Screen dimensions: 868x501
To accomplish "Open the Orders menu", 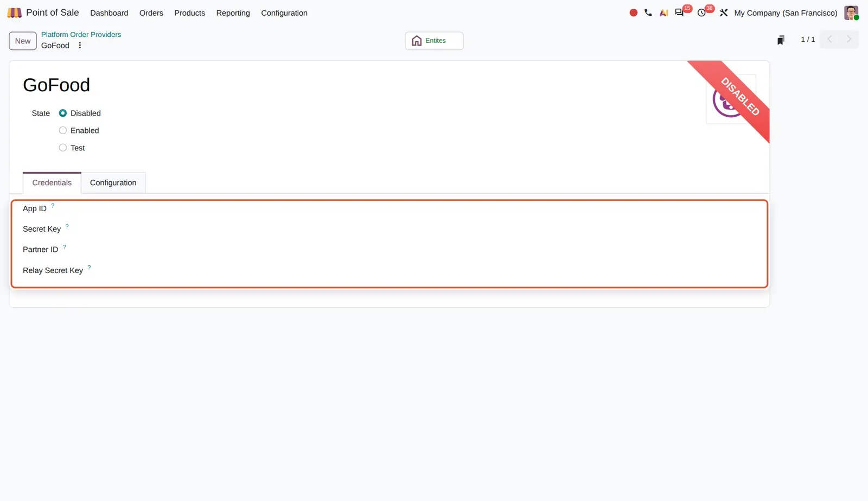I will pos(151,13).
